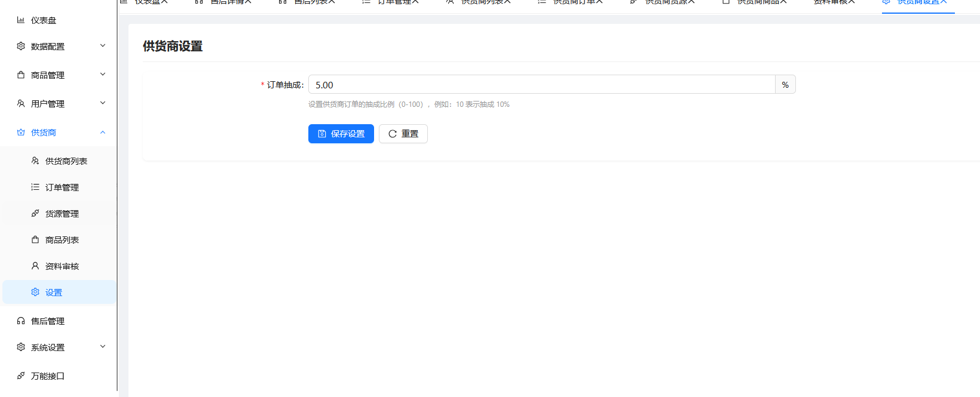Viewport: 980px width, 397px height.
Task: Expand the 系统设置 chevron arrow
Action: click(103, 347)
